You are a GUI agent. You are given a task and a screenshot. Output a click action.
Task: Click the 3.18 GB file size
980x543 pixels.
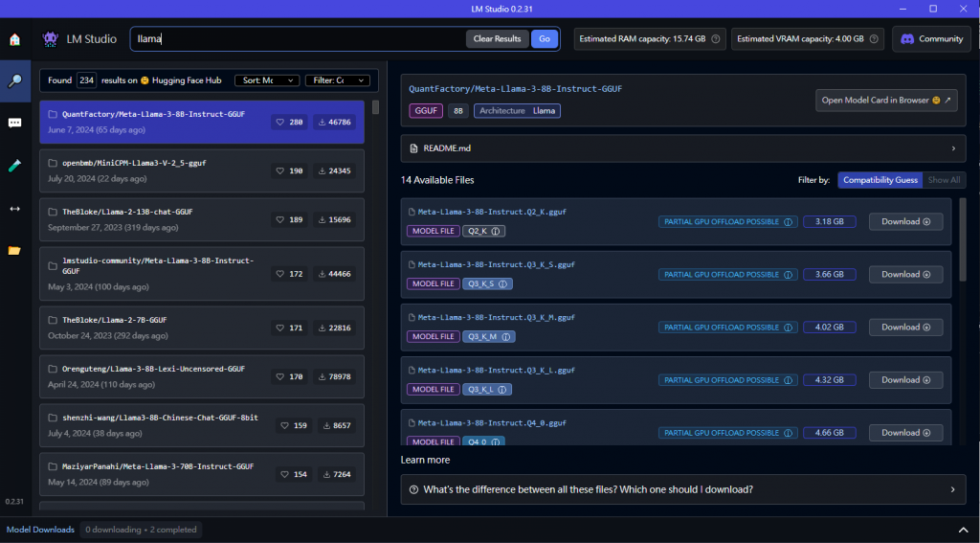tap(830, 221)
